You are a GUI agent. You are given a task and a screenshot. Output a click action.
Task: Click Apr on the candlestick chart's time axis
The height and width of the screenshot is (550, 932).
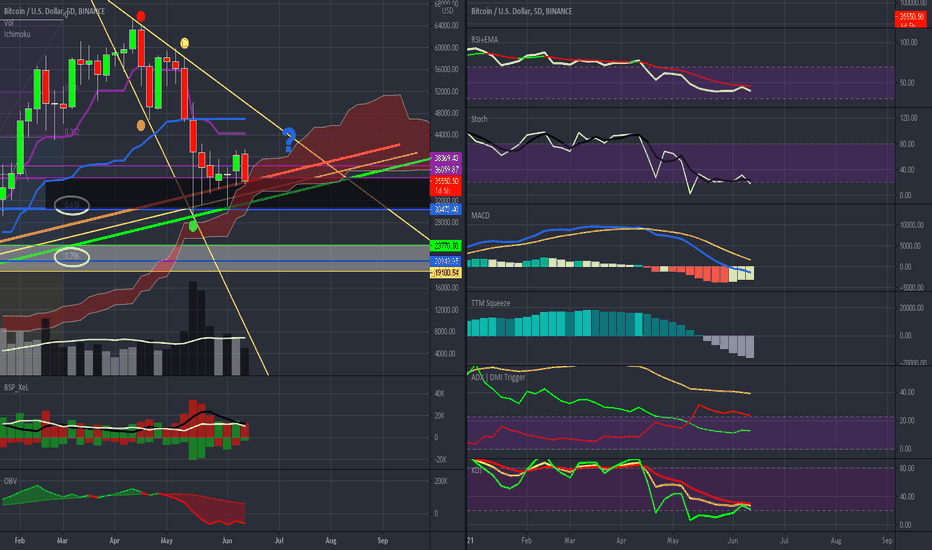click(x=115, y=540)
